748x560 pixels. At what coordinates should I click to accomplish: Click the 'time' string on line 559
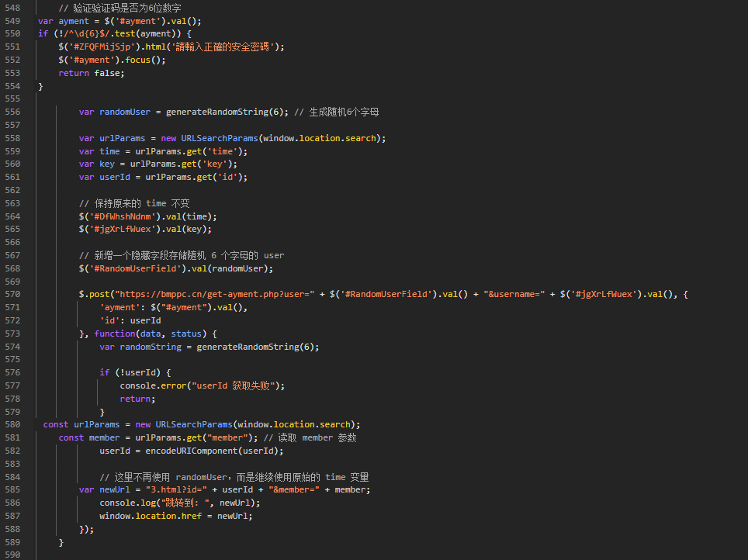point(222,151)
